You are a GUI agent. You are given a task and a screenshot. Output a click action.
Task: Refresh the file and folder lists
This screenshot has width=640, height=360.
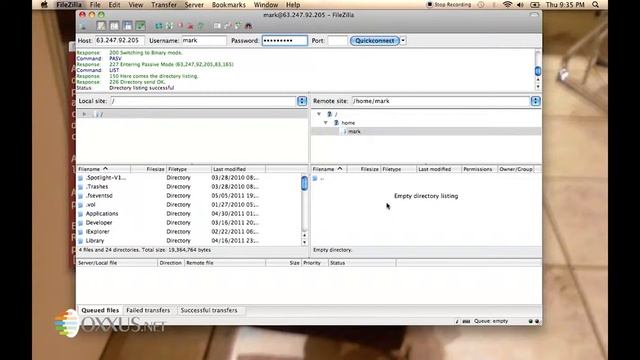[158, 26]
